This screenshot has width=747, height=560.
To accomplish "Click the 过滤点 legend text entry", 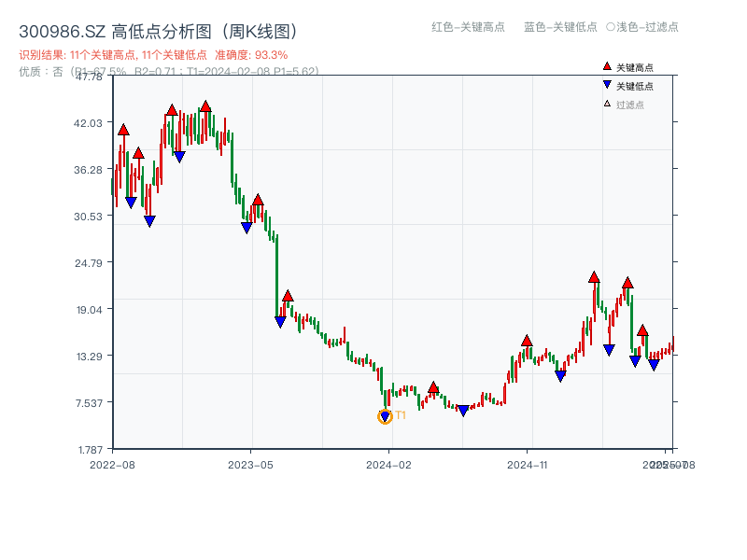I will [x=630, y=105].
